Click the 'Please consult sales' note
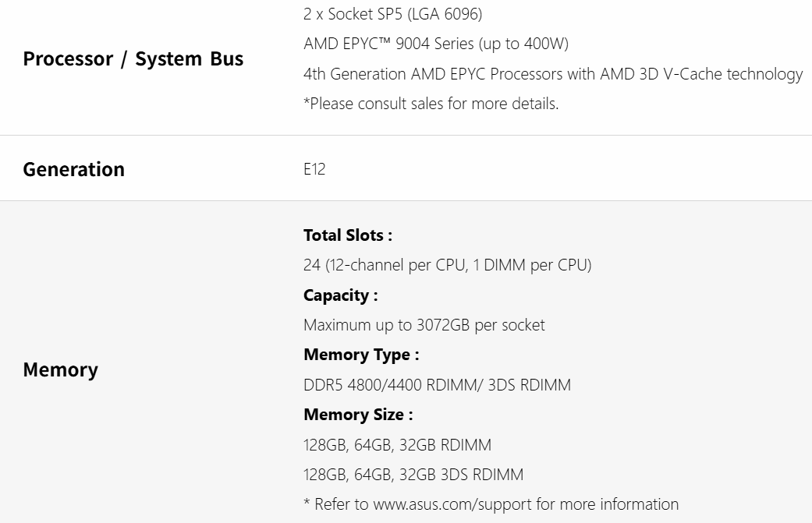The width and height of the screenshot is (812, 523). click(x=431, y=104)
